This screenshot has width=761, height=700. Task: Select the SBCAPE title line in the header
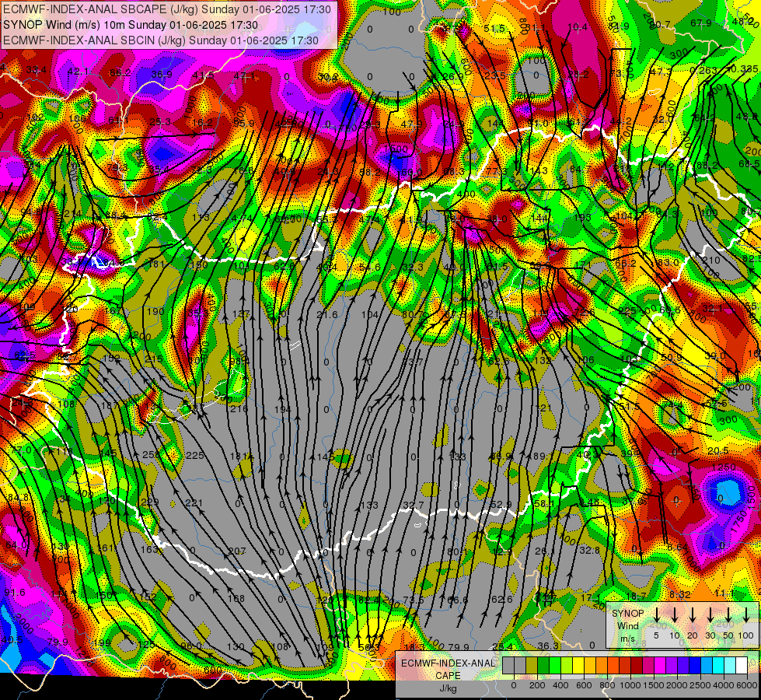(x=167, y=9)
